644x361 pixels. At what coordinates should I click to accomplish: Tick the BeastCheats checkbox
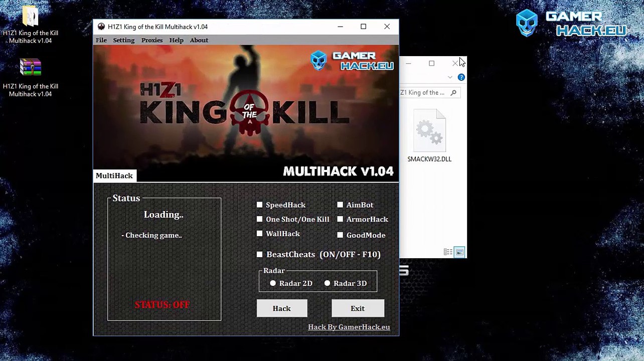pos(259,254)
